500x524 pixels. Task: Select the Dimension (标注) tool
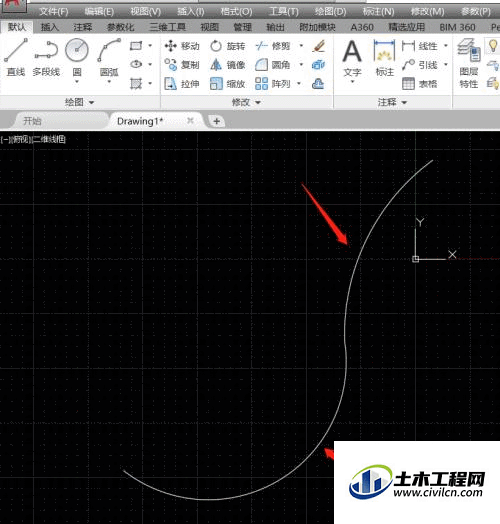384,57
